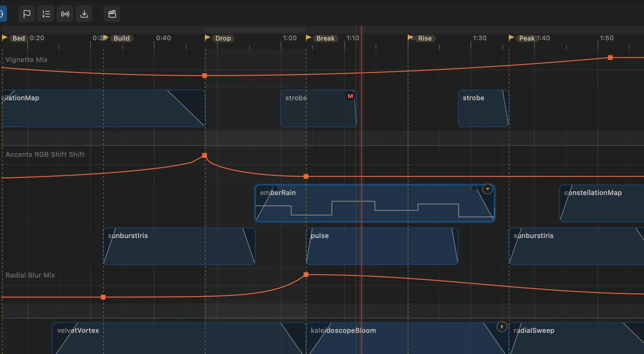Click the horizontal scrollbar thumb above the ruler
This screenshot has width=644, height=354.
255,30
